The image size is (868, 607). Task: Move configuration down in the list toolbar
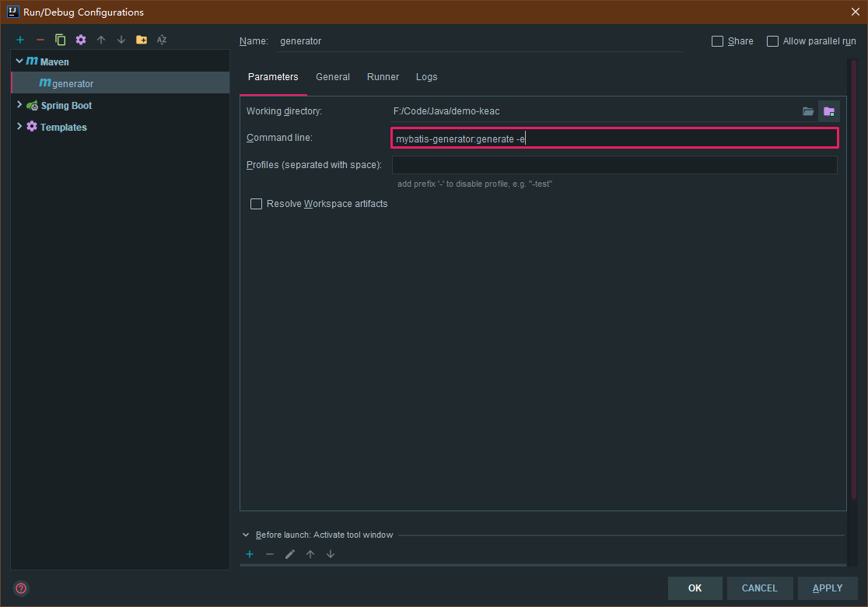coord(121,40)
